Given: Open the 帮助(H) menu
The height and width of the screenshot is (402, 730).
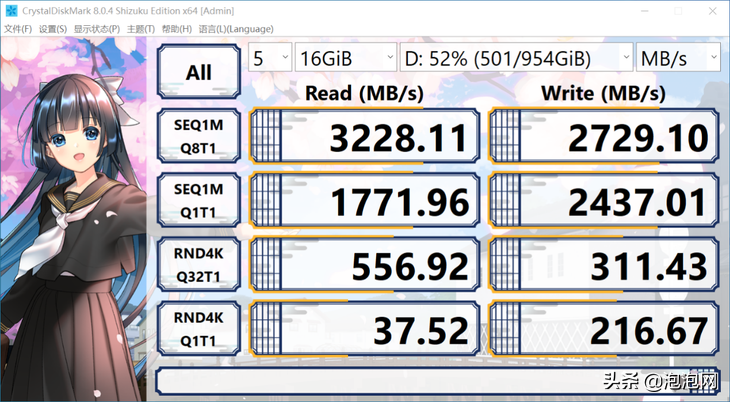Looking at the screenshot, I should click(x=176, y=29).
